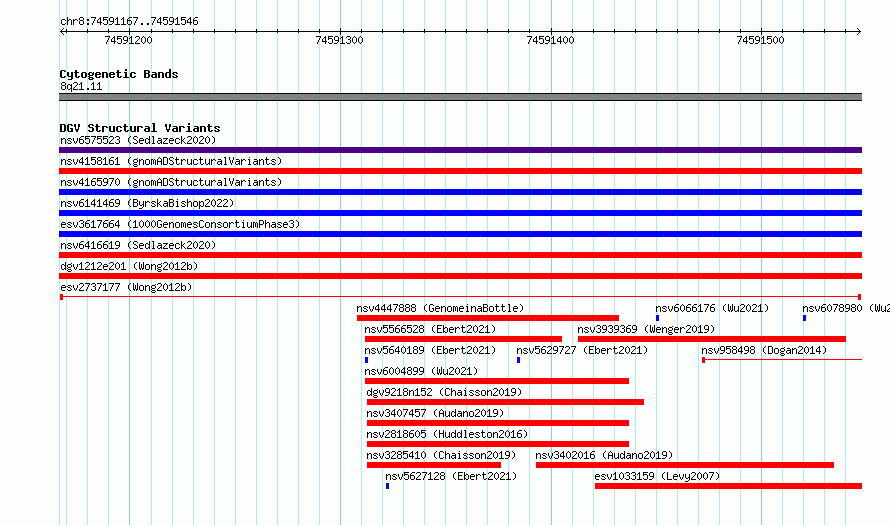
Task: Click the esv2737177 (Wong2012b) label
Action: [x=126, y=287]
